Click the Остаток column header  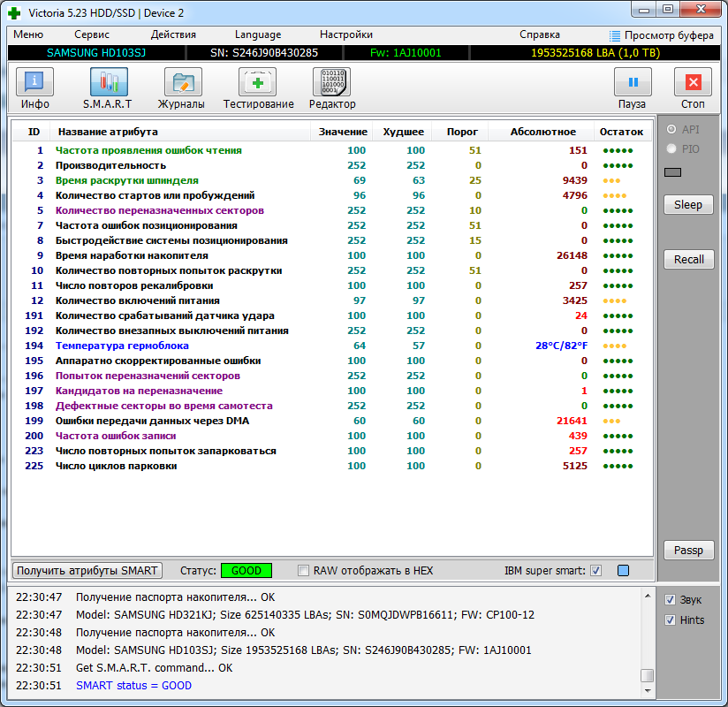(621, 132)
